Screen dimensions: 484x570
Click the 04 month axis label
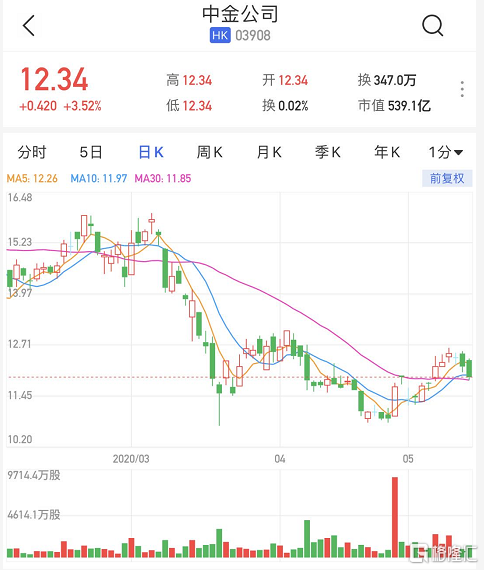[x=280, y=459]
